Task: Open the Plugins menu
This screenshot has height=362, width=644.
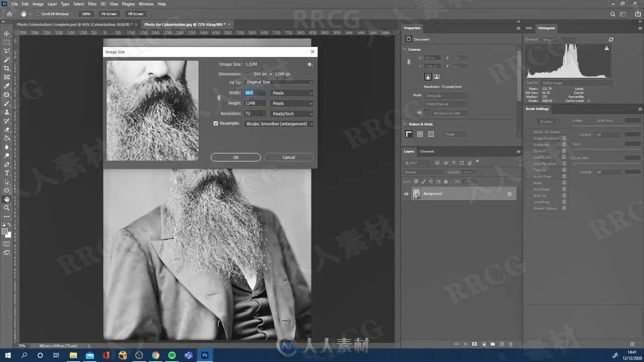Action: click(128, 4)
